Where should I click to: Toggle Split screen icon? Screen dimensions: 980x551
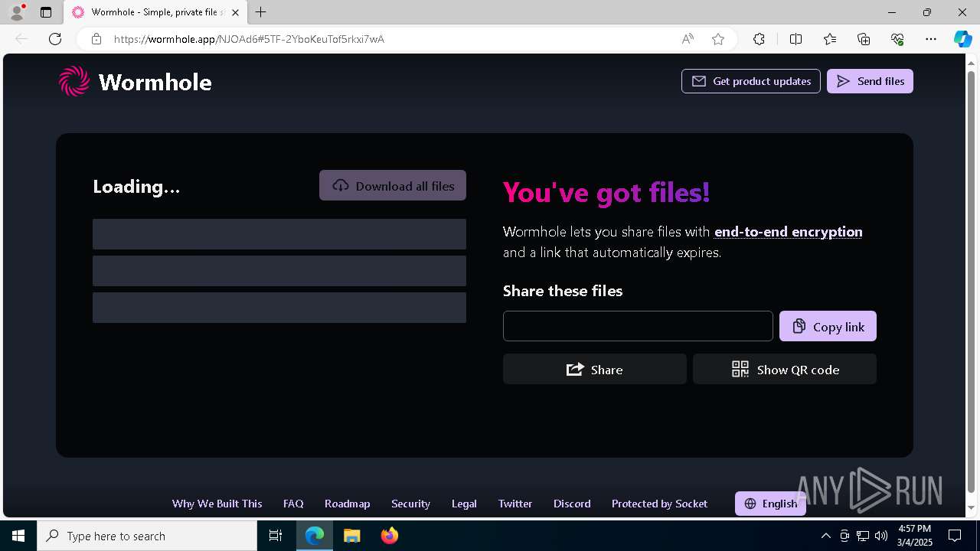(795, 39)
